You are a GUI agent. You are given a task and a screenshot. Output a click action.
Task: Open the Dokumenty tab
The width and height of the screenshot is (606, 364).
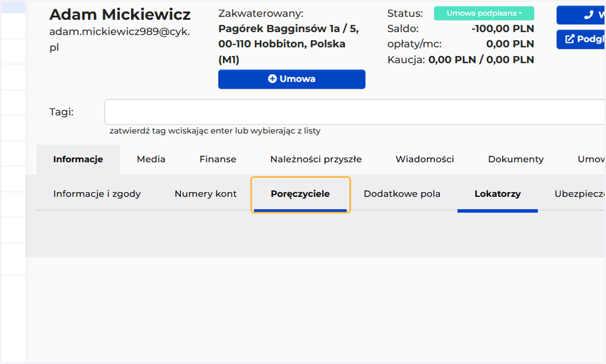516,160
